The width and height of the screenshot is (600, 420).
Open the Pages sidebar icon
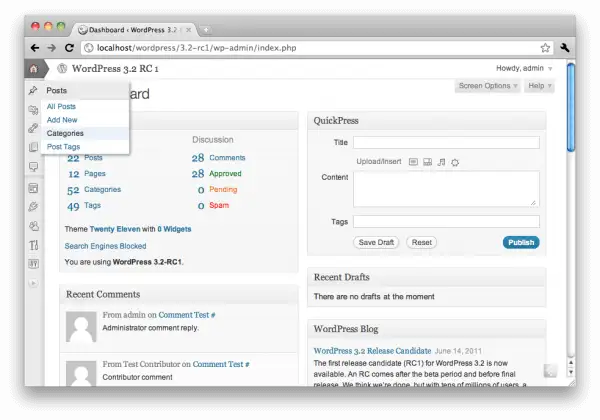pos(33,147)
